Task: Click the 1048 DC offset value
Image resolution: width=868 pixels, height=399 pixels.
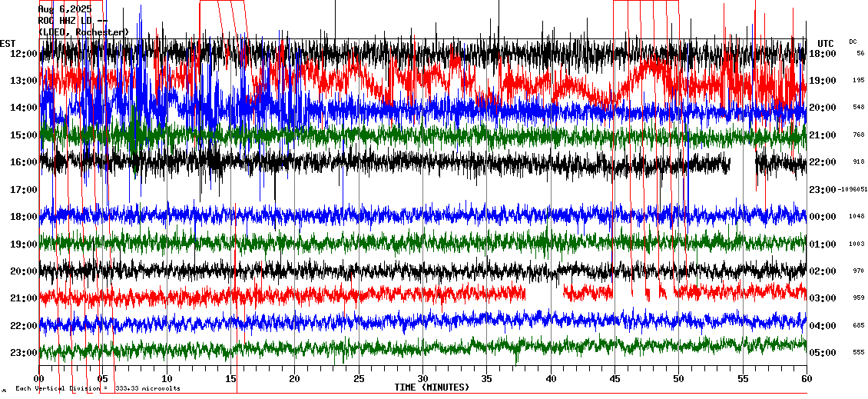Action: (x=857, y=217)
